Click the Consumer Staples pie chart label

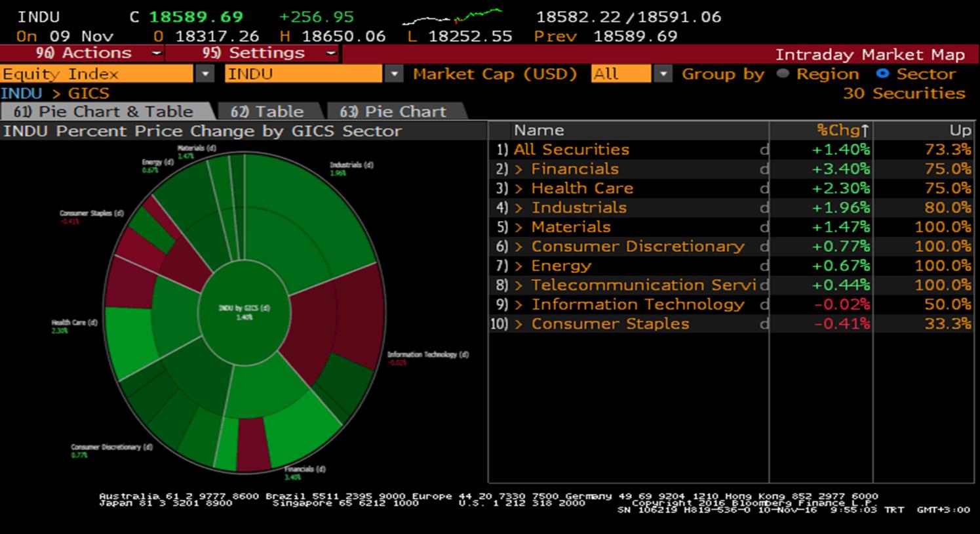click(91, 216)
